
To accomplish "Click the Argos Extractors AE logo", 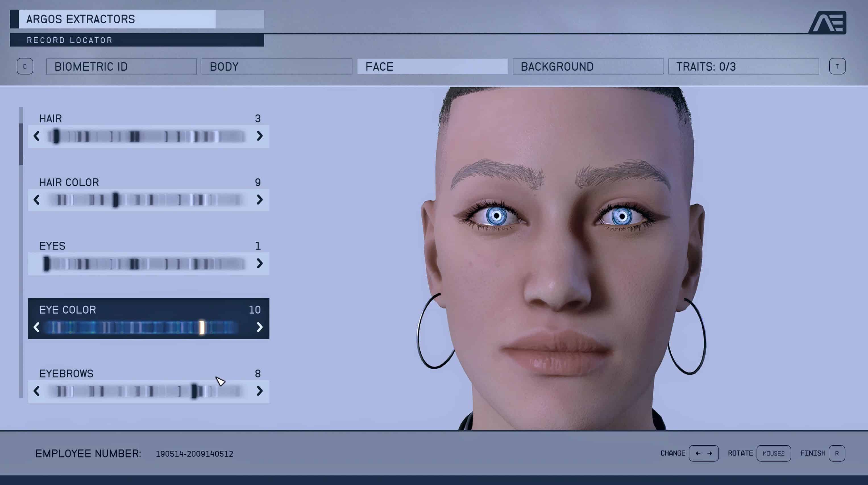I will click(828, 22).
